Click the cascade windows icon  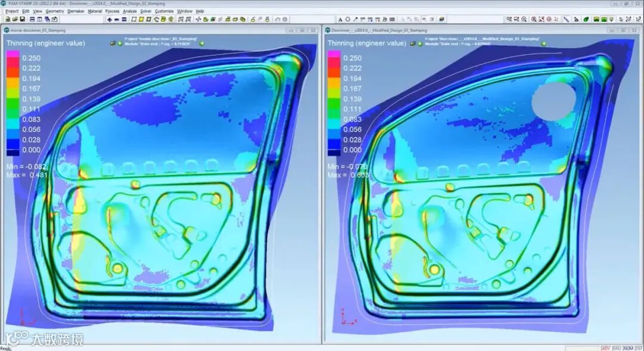[47, 19]
